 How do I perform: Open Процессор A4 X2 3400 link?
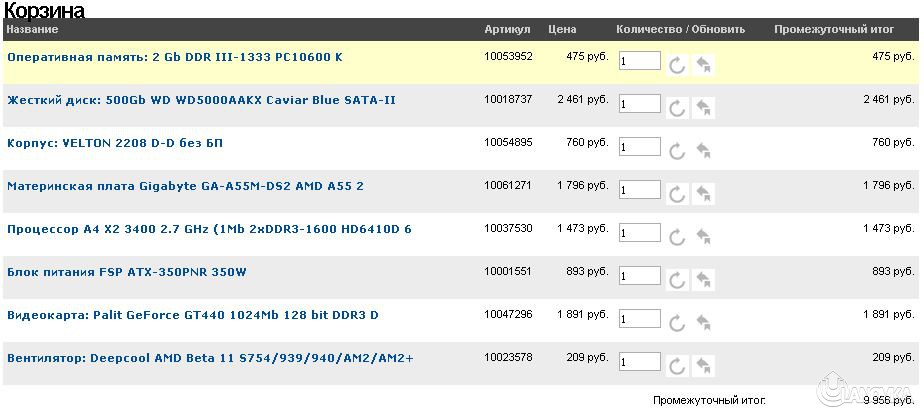(209, 229)
